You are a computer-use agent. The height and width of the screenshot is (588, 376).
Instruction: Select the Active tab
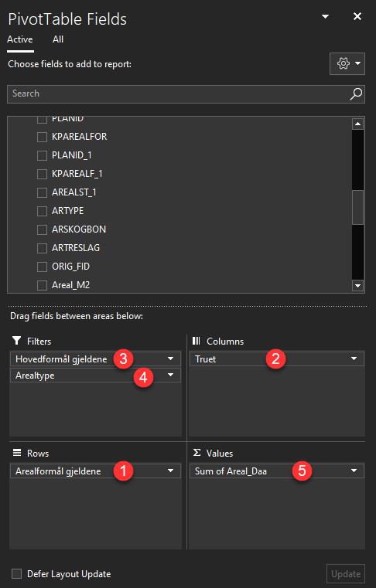20,39
